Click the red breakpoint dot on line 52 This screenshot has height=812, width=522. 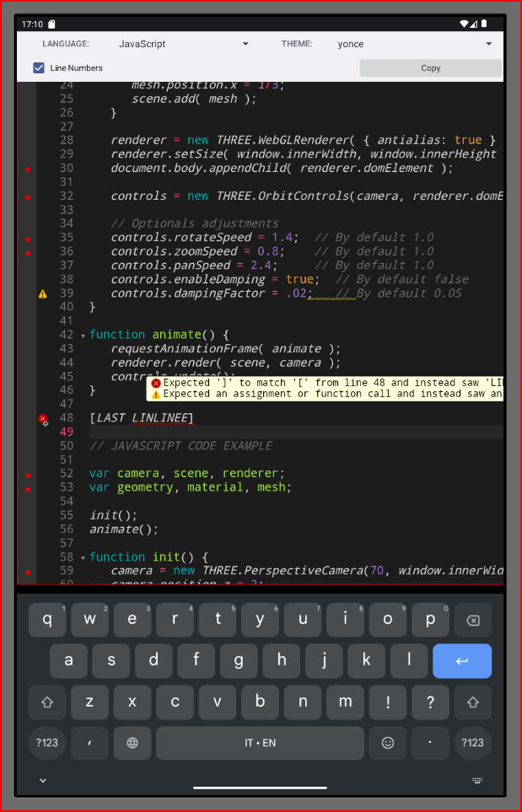[x=28, y=475]
